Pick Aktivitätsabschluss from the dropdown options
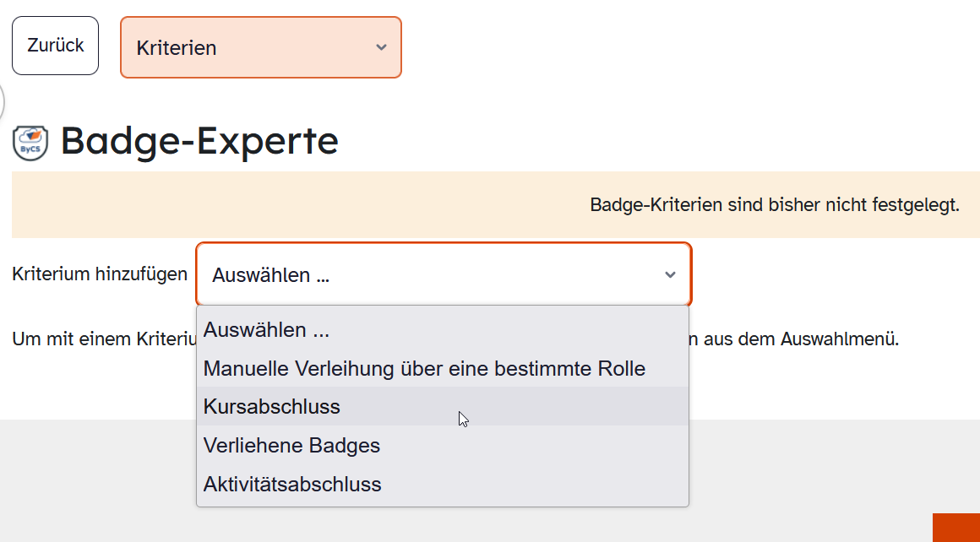 coord(291,484)
